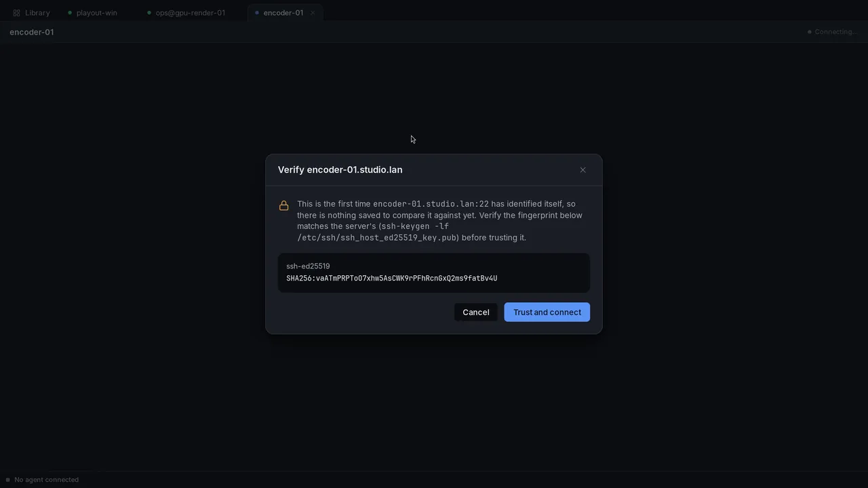Click Trust and connect

[x=547, y=312]
